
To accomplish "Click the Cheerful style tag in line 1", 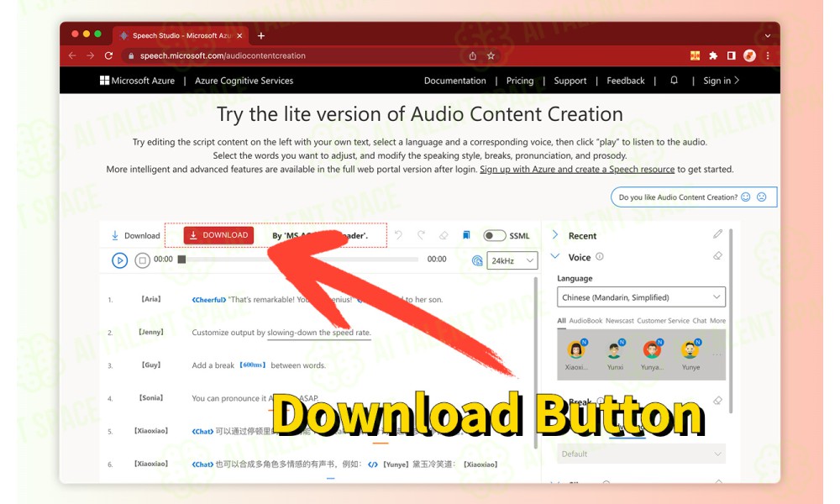I will 209,300.
